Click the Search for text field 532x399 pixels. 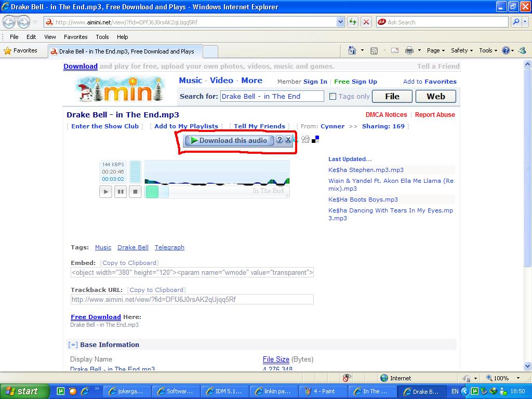(272, 96)
